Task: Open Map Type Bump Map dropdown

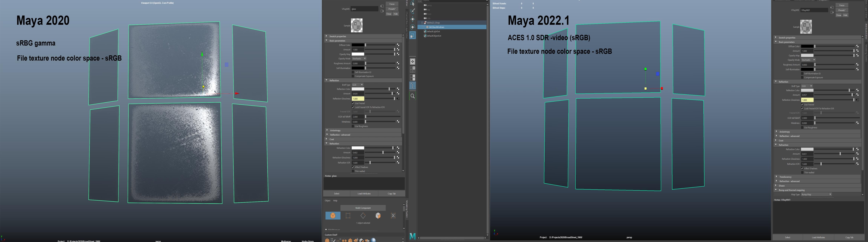Action: [816, 195]
